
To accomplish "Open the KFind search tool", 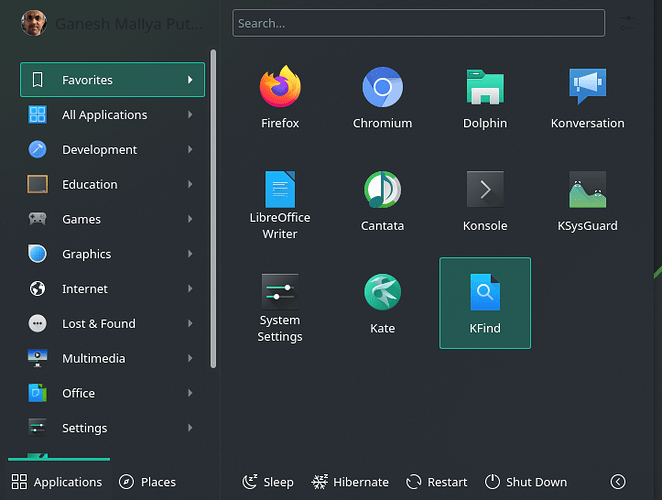I will click(485, 303).
